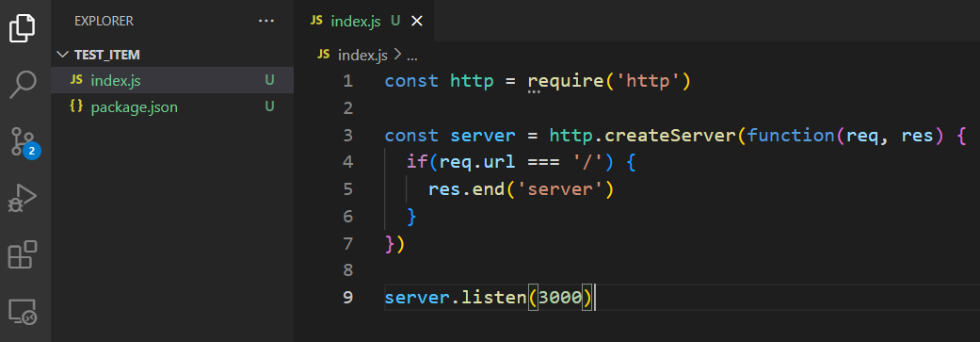This screenshot has width=980, height=342.
Task: Click the U status badge beside index.js in Explorer
Action: coord(269,80)
